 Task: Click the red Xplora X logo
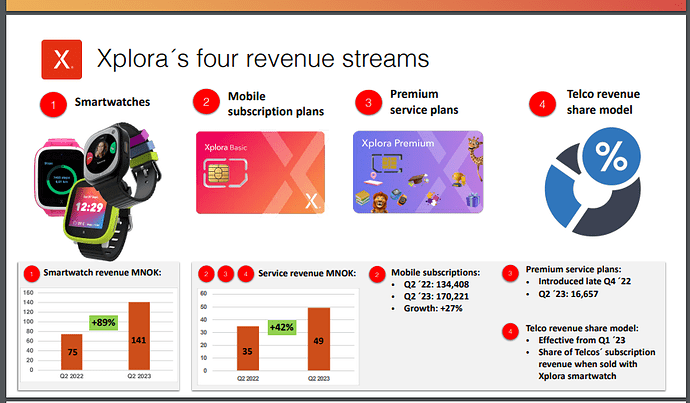(62, 59)
